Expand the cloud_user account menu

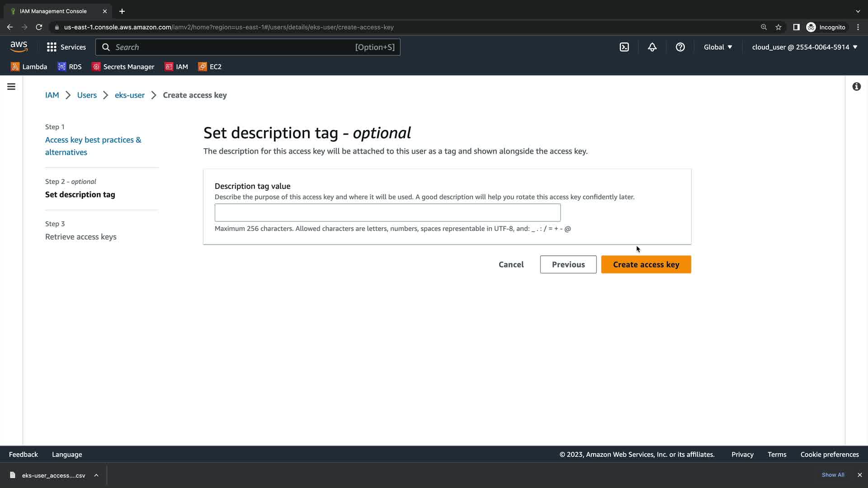point(804,47)
